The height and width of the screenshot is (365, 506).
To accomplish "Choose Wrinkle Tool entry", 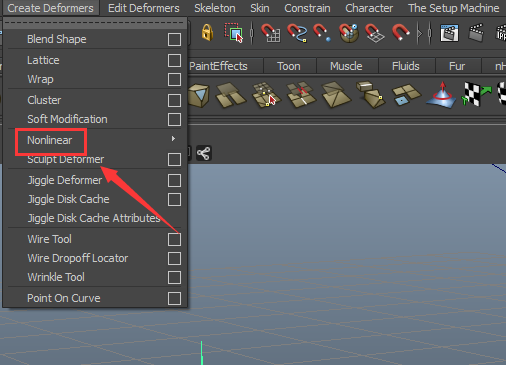I will tap(56, 277).
